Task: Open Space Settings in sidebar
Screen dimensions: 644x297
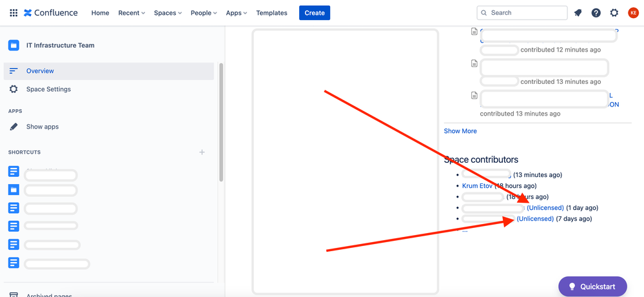Action: tap(48, 89)
